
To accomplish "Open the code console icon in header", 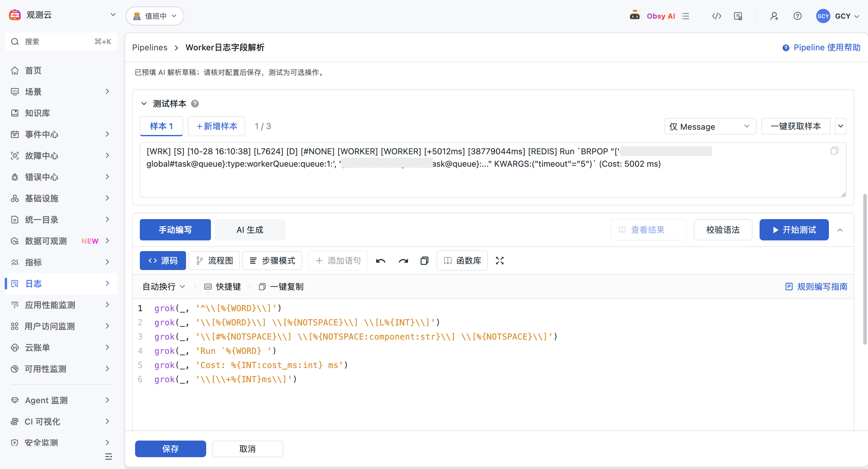I will click(716, 16).
